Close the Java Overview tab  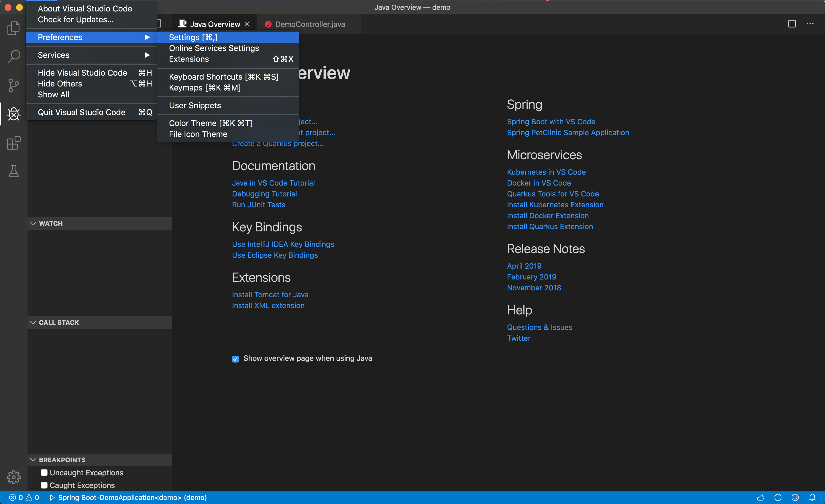click(x=247, y=24)
